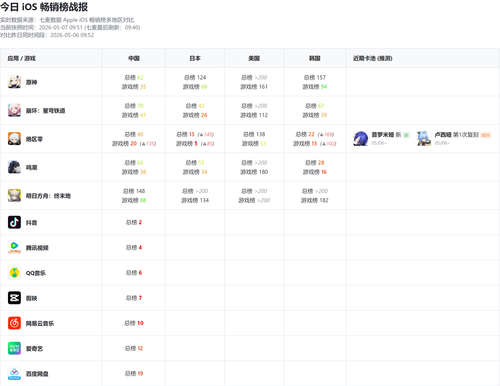500x386 pixels.
Task: Click the 剪映 name text
Action: click(x=31, y=298)
